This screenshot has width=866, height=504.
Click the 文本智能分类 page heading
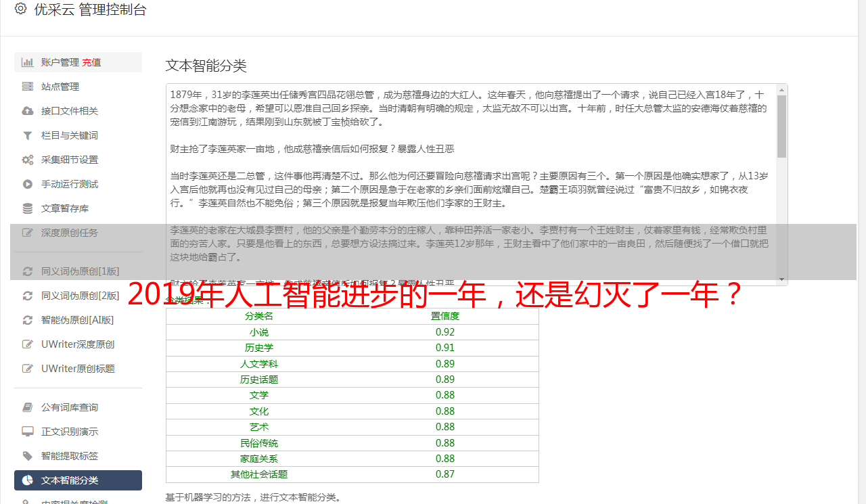coord(206,66)
